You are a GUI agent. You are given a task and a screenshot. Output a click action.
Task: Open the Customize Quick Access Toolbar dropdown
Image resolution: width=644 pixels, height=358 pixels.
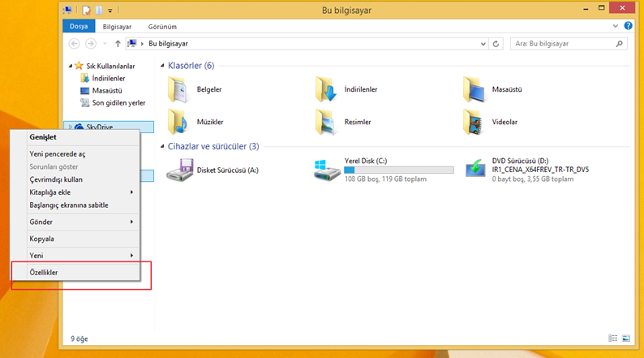pos(110,11)
